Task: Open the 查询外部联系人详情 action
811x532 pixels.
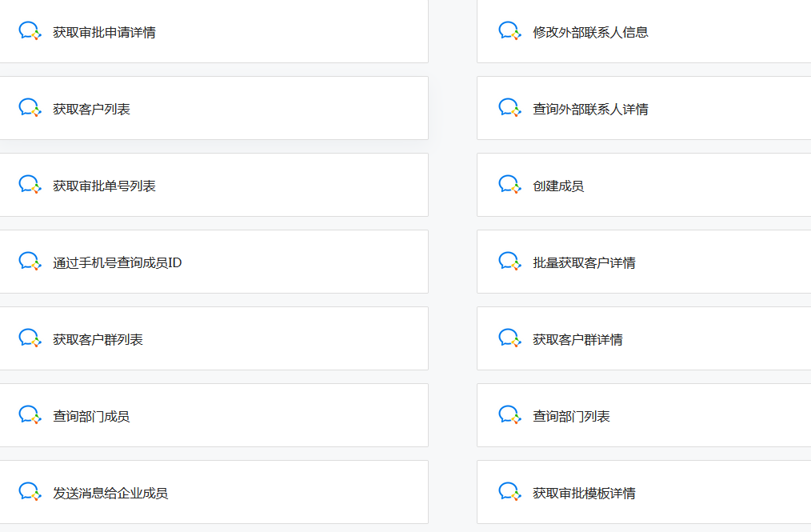Action: (x=644, y=108)
